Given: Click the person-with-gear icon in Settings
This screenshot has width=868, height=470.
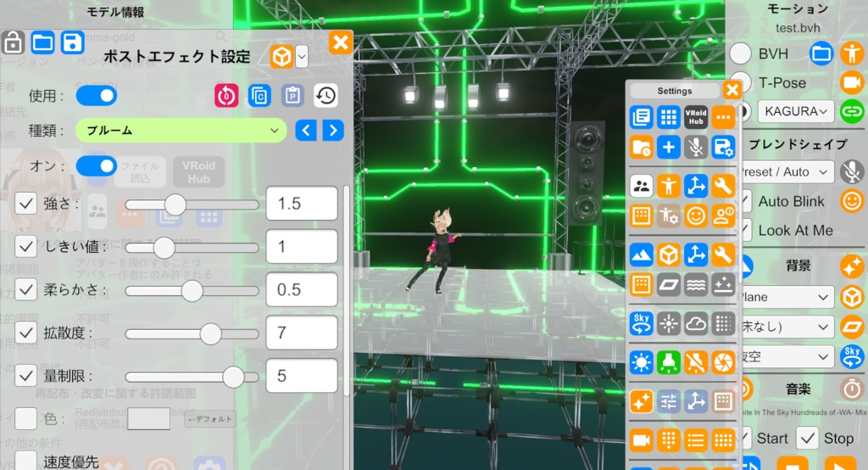Looking at the screenshot, I should coord(669,215).
